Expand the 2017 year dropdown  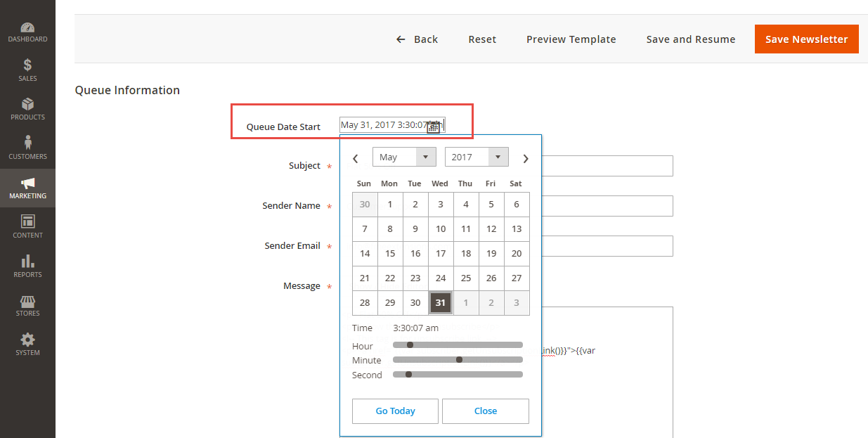477,157
